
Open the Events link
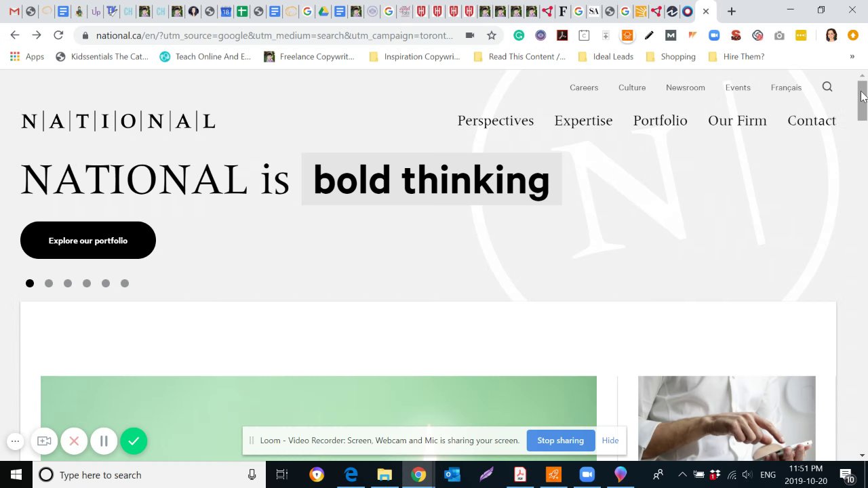pyautogui.click(x=738, y=87)
